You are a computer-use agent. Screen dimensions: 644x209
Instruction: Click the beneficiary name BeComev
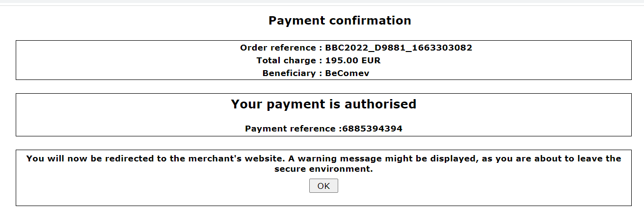coord(347,74)
